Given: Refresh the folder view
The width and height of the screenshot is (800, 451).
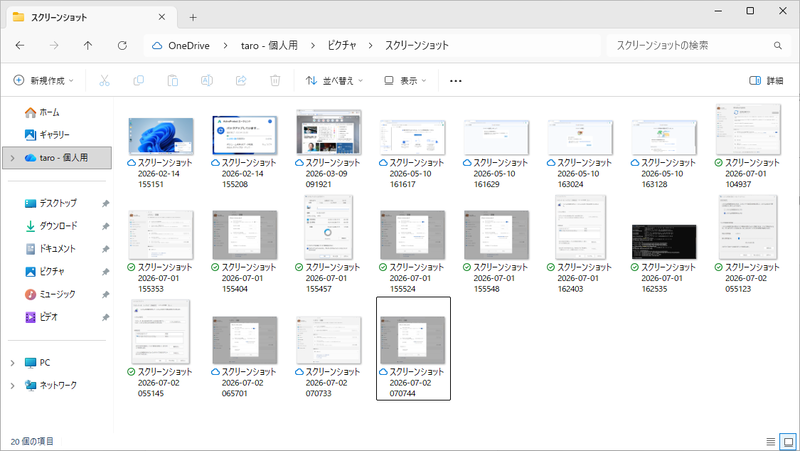Looking at the screenshot, I should [x=122, y=45].
